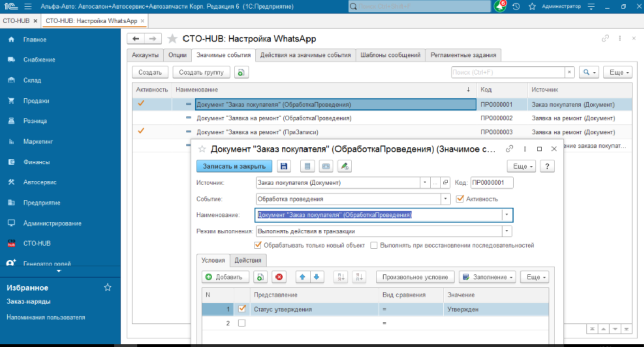Toggle Обрабатывать только новый объект checkbox
Screen dimensions: 644x347
click(258, 245)
